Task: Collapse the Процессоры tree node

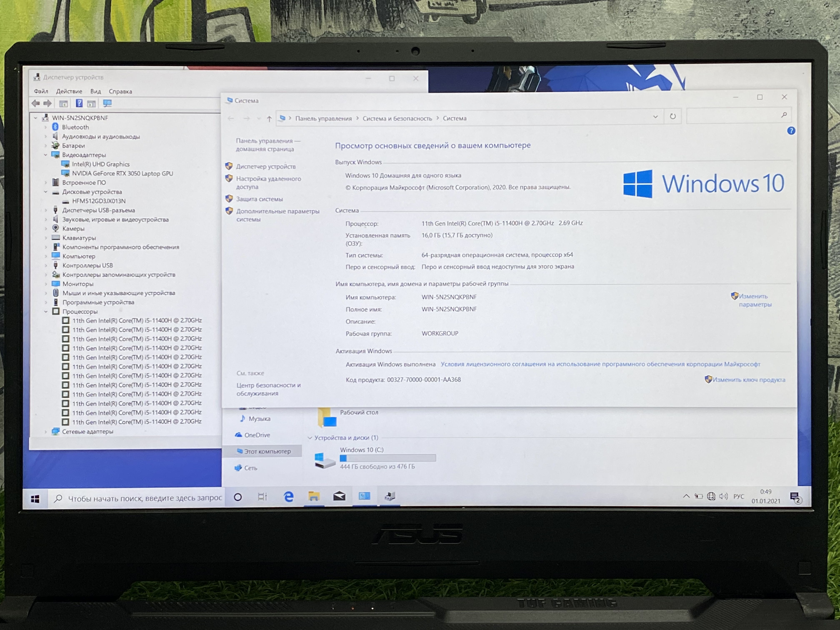Action: (x=46, y=311)
